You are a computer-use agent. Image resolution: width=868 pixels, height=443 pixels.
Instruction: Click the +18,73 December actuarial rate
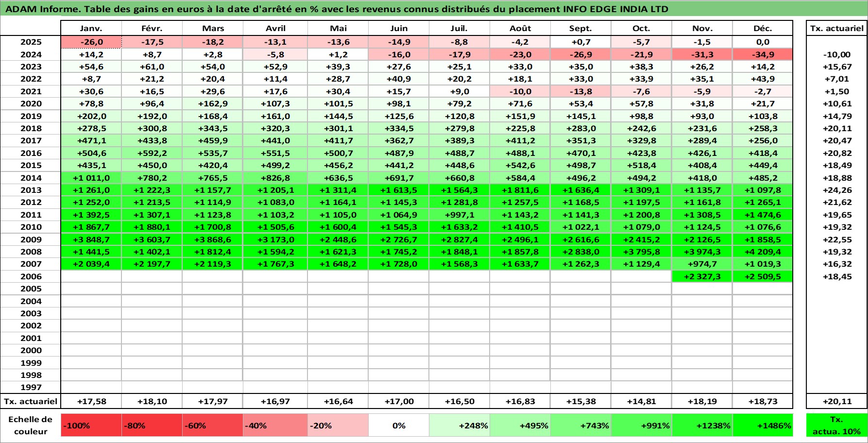(x=763, y=401)
